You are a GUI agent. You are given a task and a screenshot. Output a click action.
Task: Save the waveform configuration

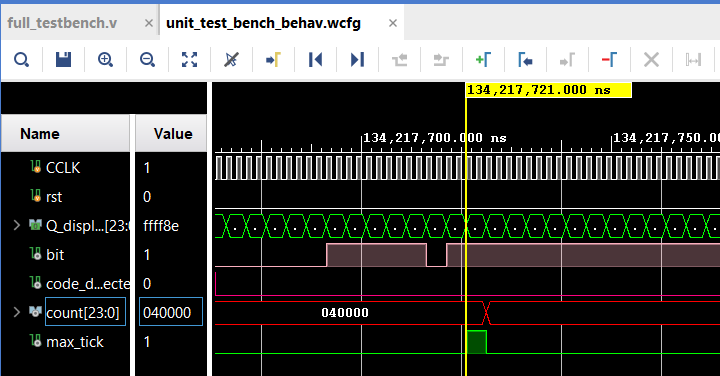pos(63,60)
